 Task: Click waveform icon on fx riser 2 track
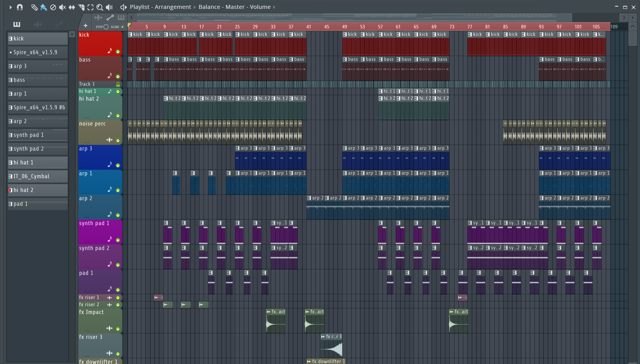(109, 304)
